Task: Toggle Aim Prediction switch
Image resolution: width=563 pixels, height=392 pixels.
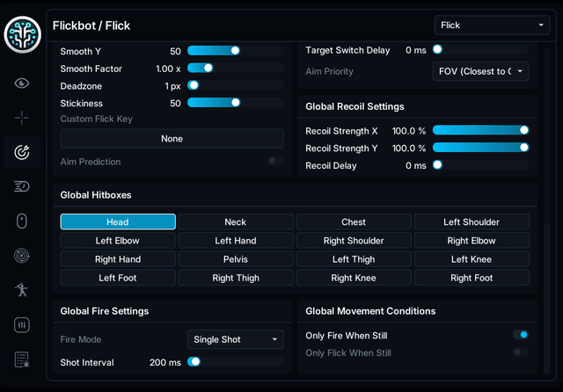Action: point(275,161)
